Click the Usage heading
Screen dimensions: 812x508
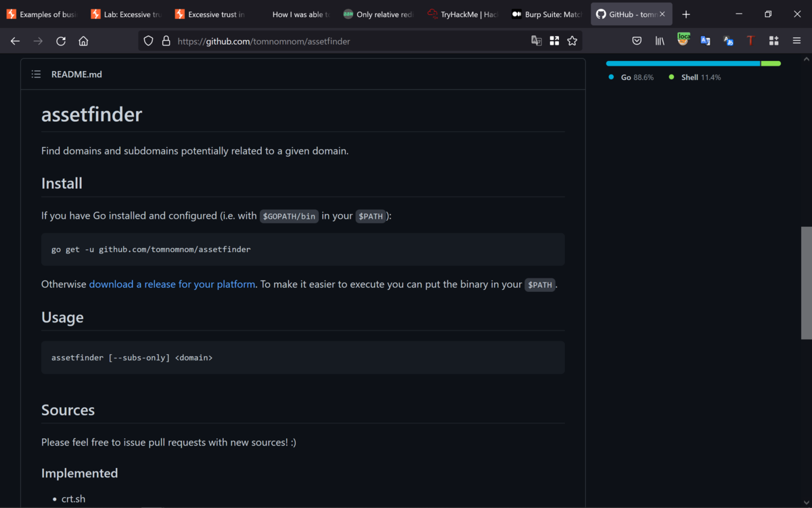[x=62, y=317]
